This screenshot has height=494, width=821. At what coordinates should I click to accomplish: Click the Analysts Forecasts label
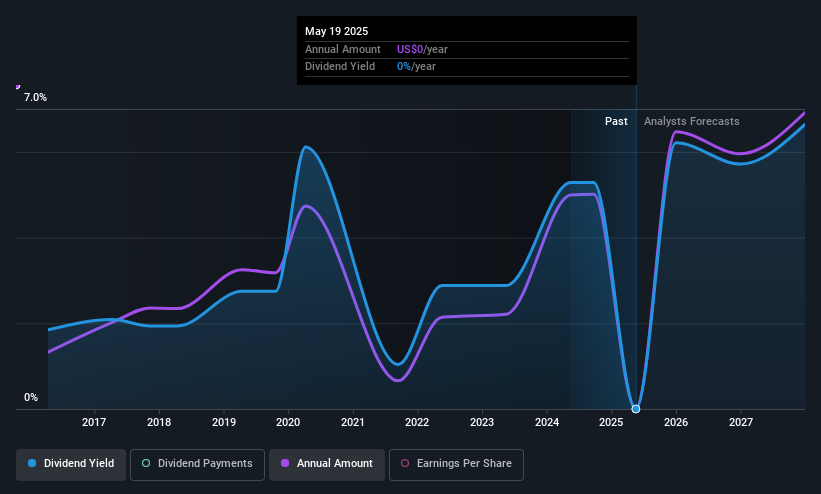692,122
